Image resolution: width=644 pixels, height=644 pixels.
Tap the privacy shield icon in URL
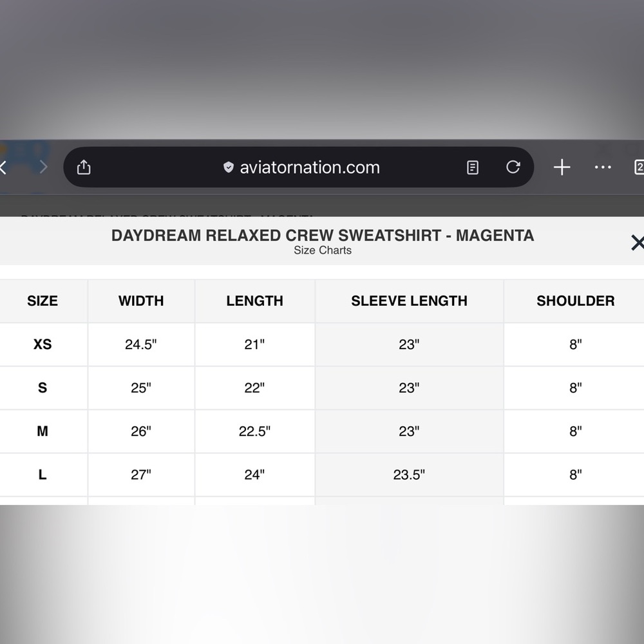coord(229,167)
